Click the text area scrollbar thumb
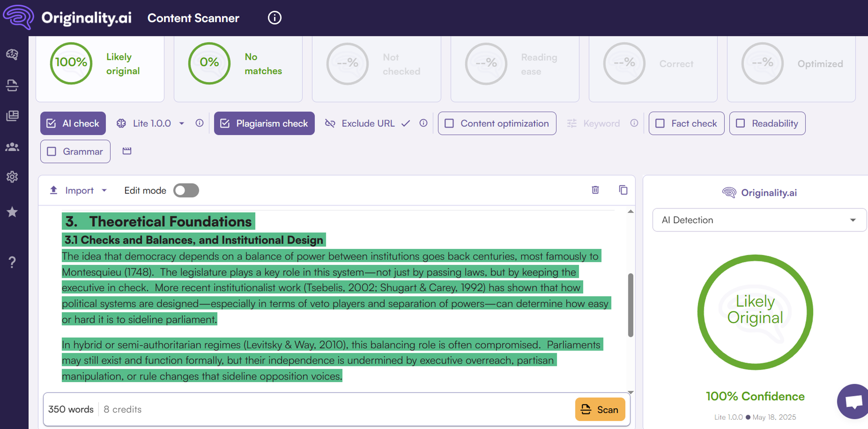This screenshot has width=868, height=429. pos(631,305)
